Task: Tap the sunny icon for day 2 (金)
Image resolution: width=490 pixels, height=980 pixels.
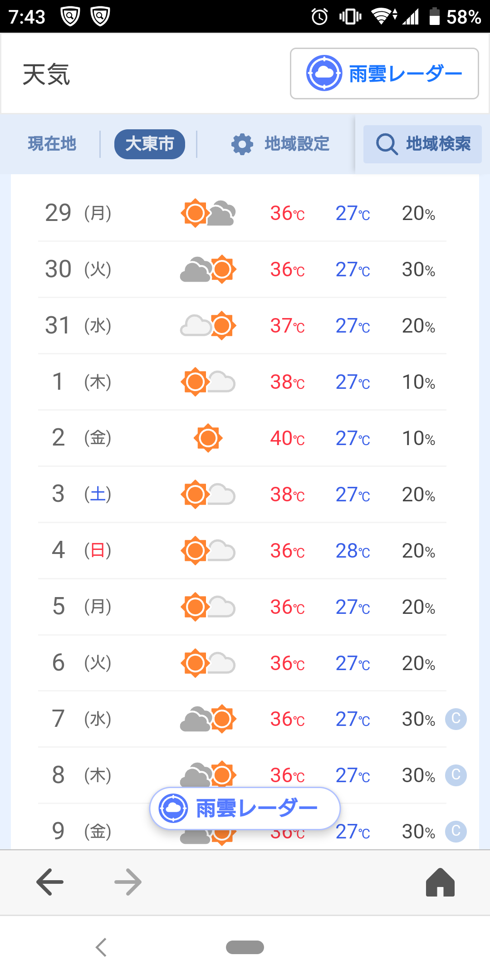Action: 208,438
